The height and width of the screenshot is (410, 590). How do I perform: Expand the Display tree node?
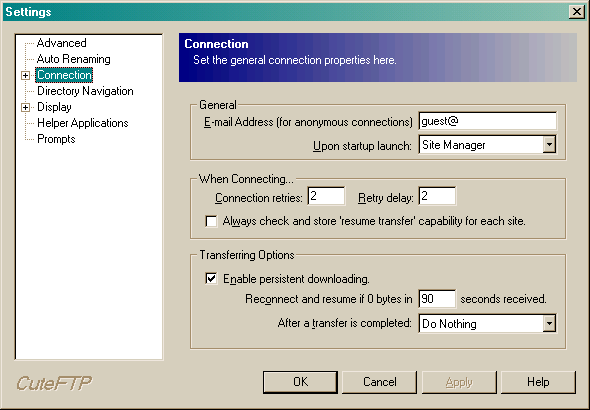pyautogui.click(x=25, y=108)
